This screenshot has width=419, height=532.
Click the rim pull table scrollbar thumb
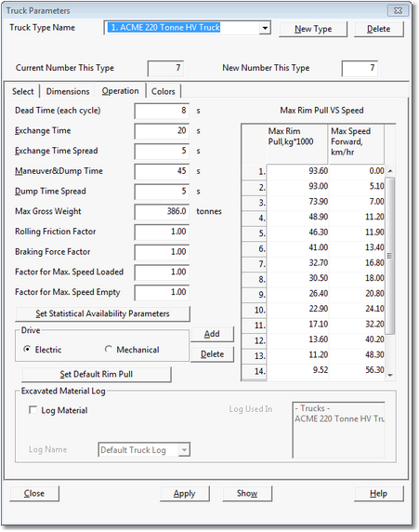(x=390, y=256)
